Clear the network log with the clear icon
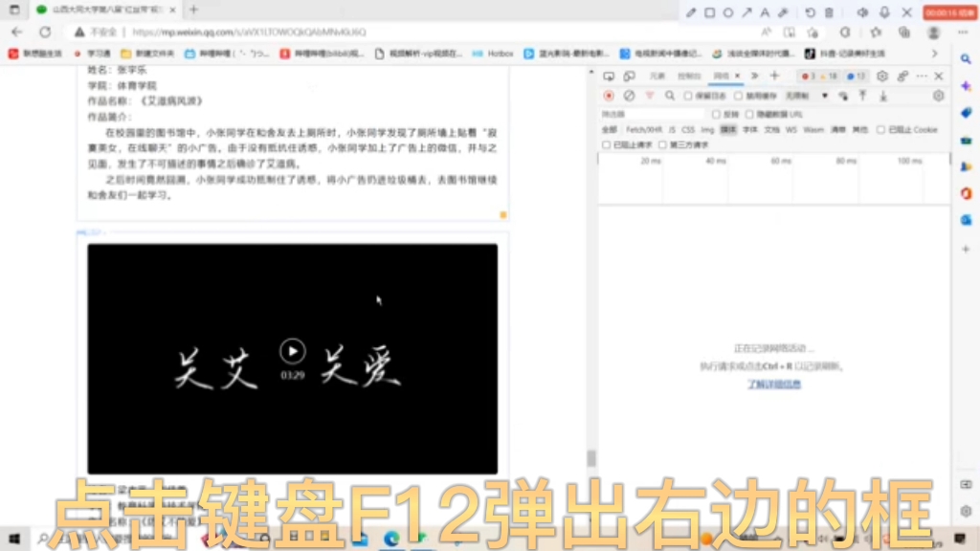The width and height of the screenshot is (980, 551). point(630,94)
